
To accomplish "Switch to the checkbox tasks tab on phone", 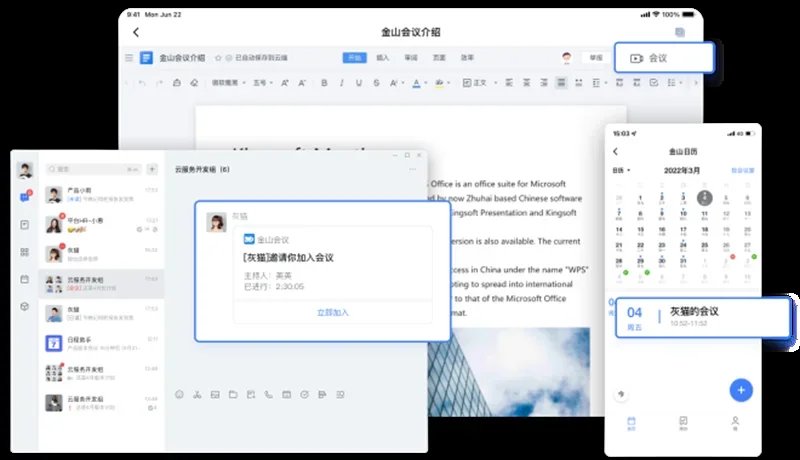I will coord(683,423).
